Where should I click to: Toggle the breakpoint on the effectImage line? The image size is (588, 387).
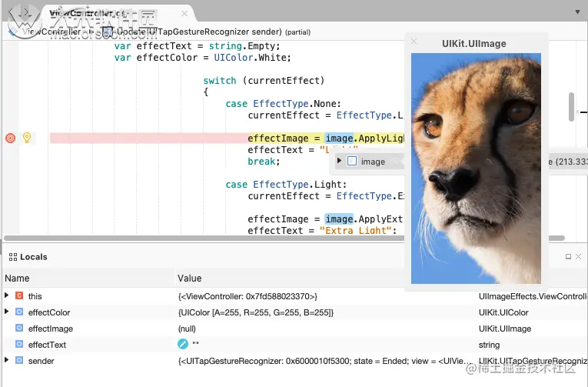tap(11, 138)
